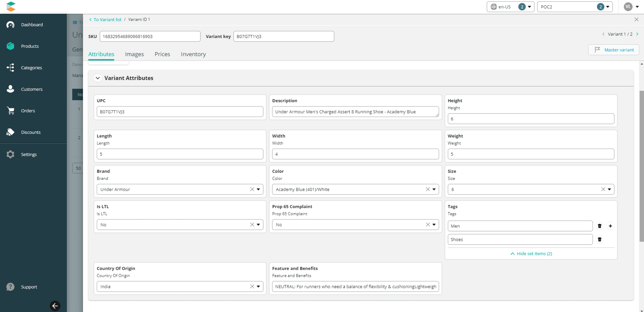Switch to the Images tab

coord(134,54)
